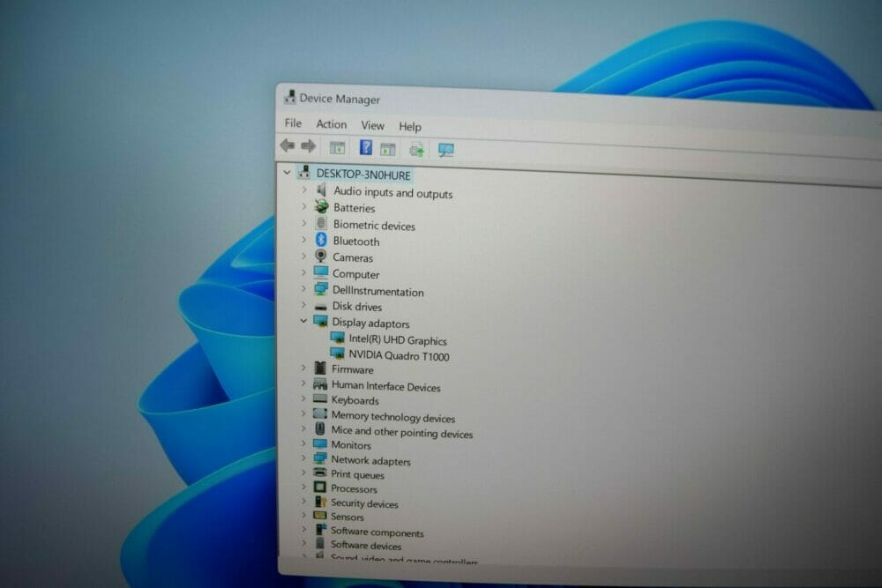
Task: Open the File menu
Action: tap(293, 123)
